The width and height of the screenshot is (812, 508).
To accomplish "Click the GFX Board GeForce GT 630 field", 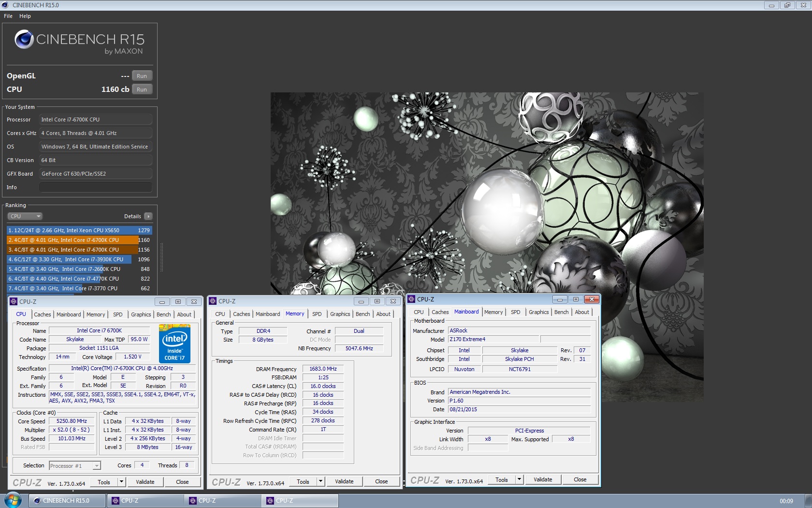I will coord(96,174).
